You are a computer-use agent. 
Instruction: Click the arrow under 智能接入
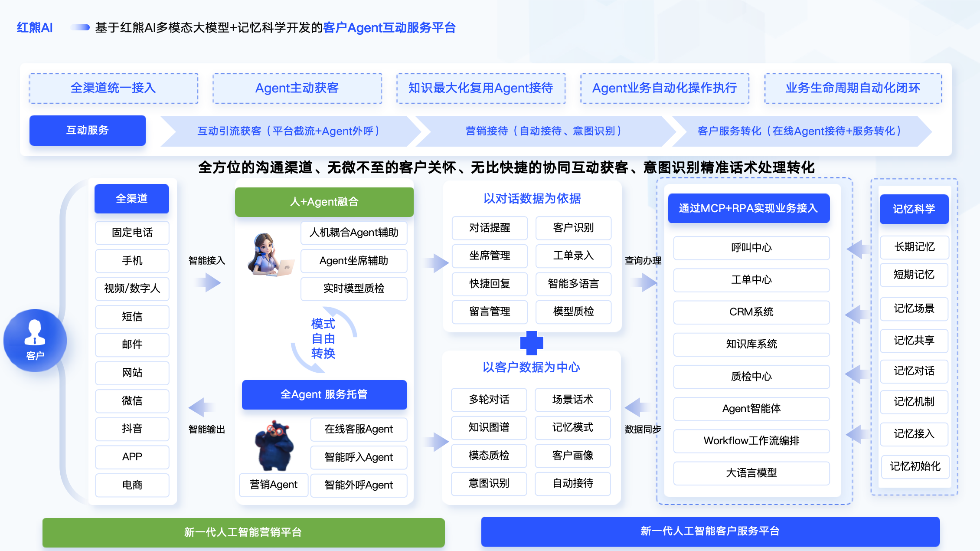tap(209, 283)
